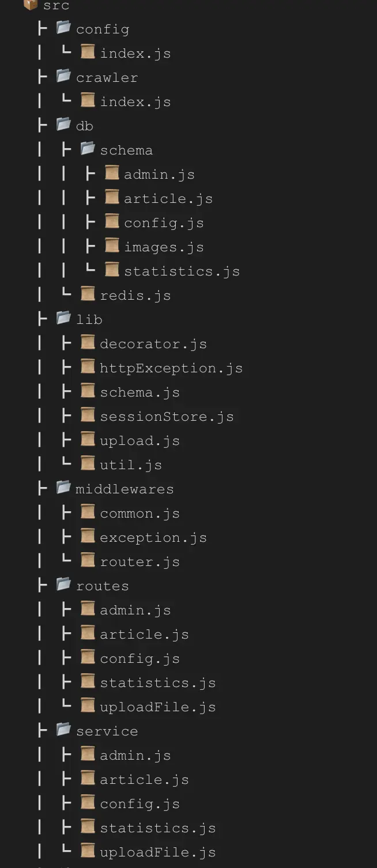Expand the db folder
377x868 pixels.
[x=84, y=126]
